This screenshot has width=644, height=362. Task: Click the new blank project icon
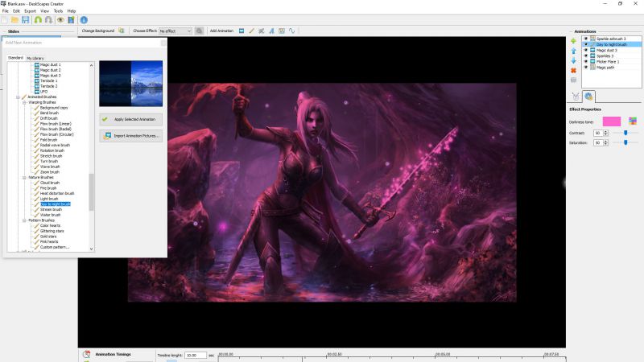pos(5,19)
